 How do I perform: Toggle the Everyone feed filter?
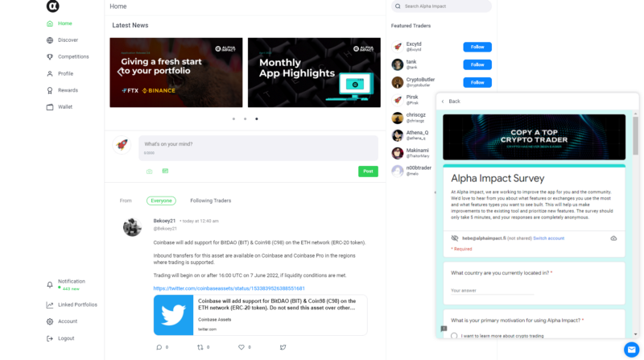point(161,201)
